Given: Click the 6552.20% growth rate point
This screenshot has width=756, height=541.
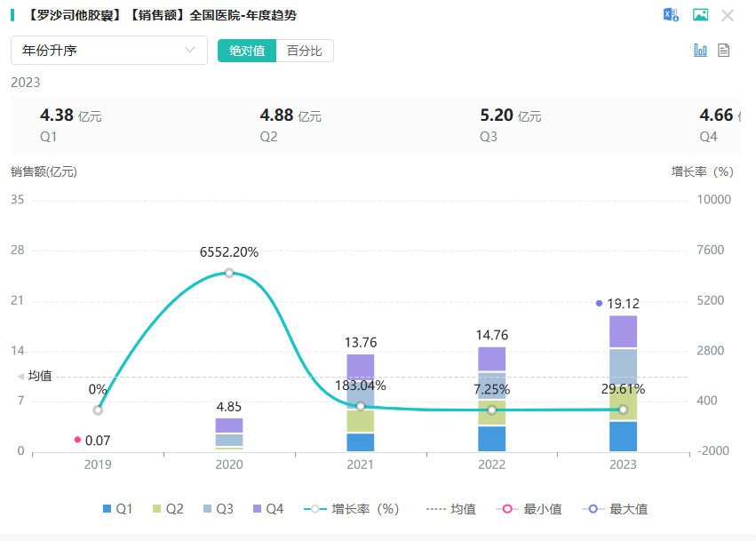Looking at the screenshot, I should coord(229,273).
